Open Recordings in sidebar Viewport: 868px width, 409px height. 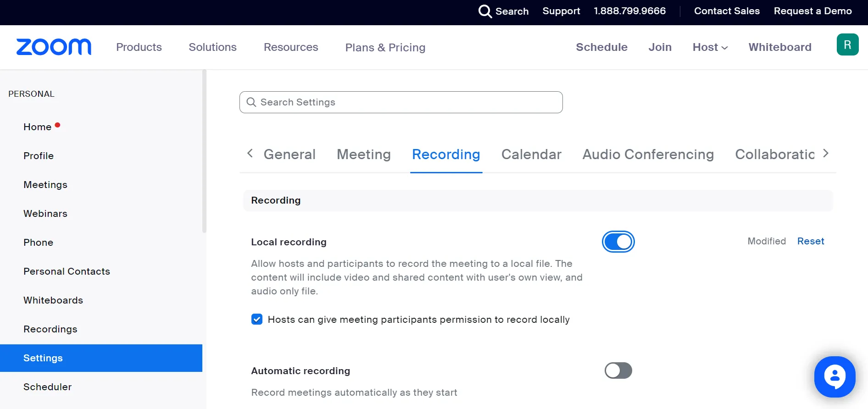click(x=50, y=329)
